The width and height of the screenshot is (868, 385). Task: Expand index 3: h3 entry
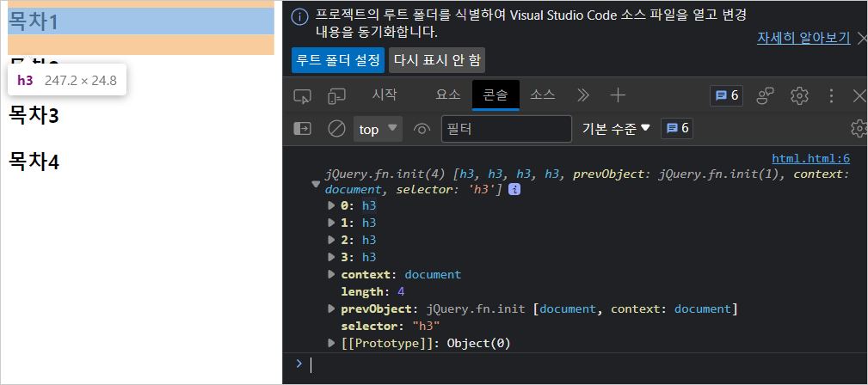(331, 257)
